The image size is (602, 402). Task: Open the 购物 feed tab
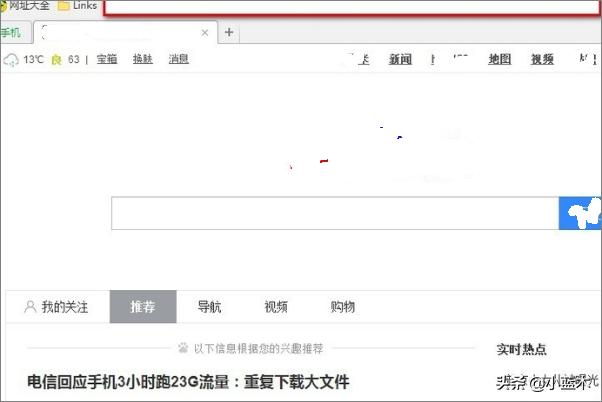point(342,307)
